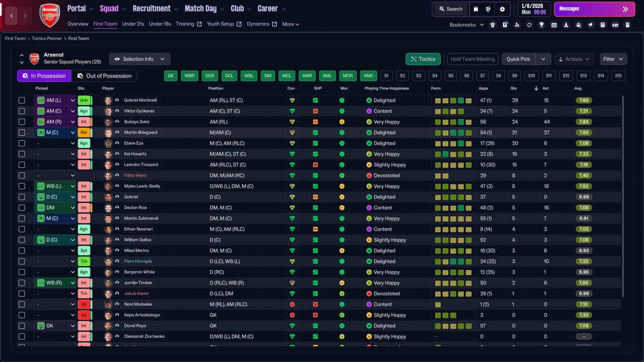Open the Selection Info dropdown

click(140, 59)
